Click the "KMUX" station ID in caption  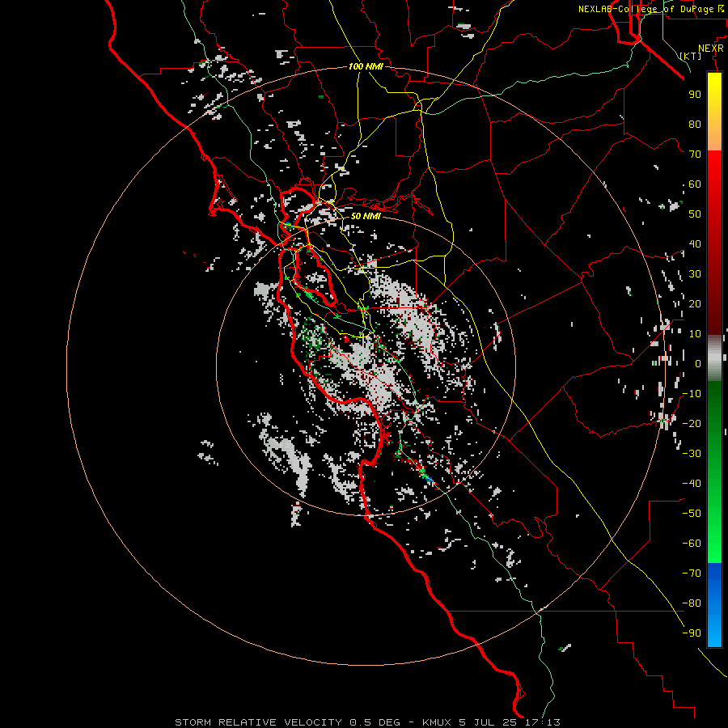click(x=438, y=722)
